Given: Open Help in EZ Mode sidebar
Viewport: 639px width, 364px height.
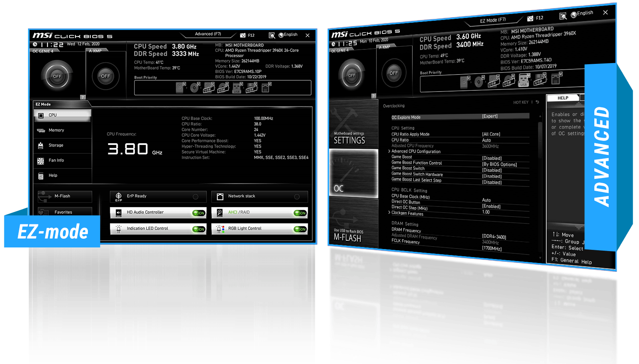Looking at the screenshot, I should 63,176.
